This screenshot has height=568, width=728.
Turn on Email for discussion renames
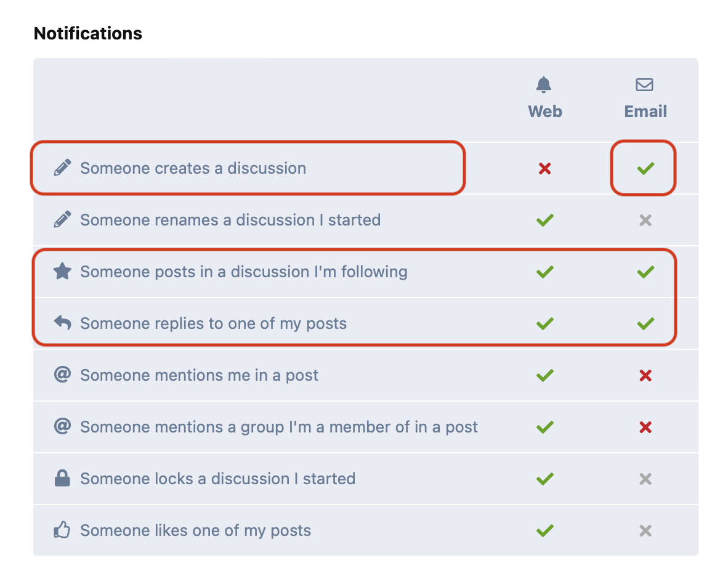point(645,220)
